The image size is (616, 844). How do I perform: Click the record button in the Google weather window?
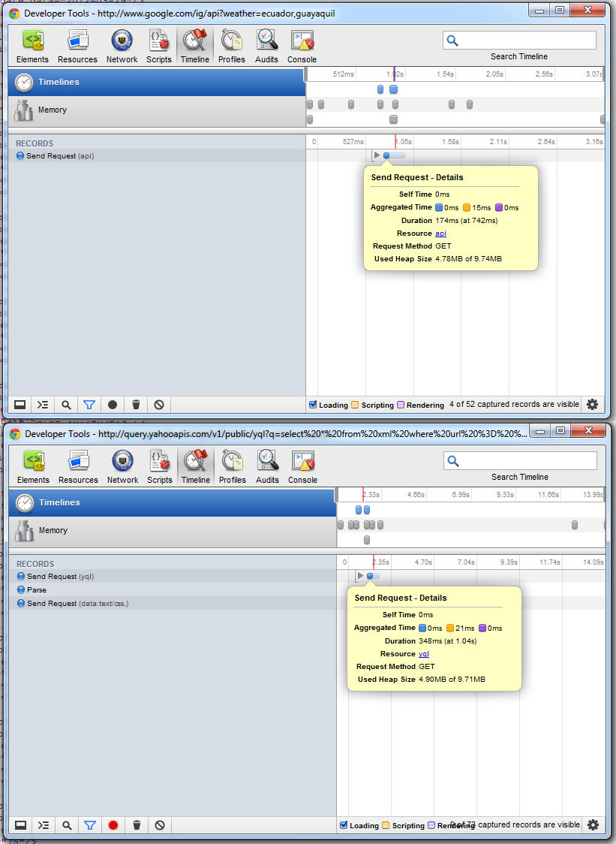pos(113,404)
